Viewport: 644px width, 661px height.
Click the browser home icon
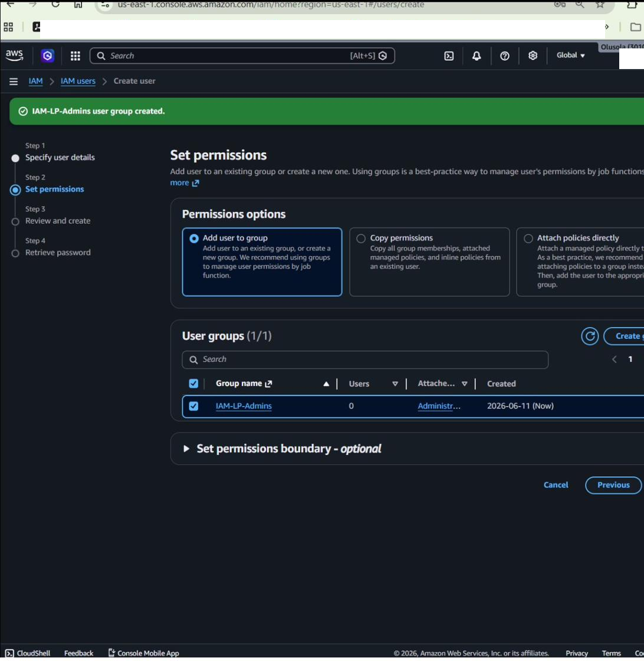[x=78, y=4]
